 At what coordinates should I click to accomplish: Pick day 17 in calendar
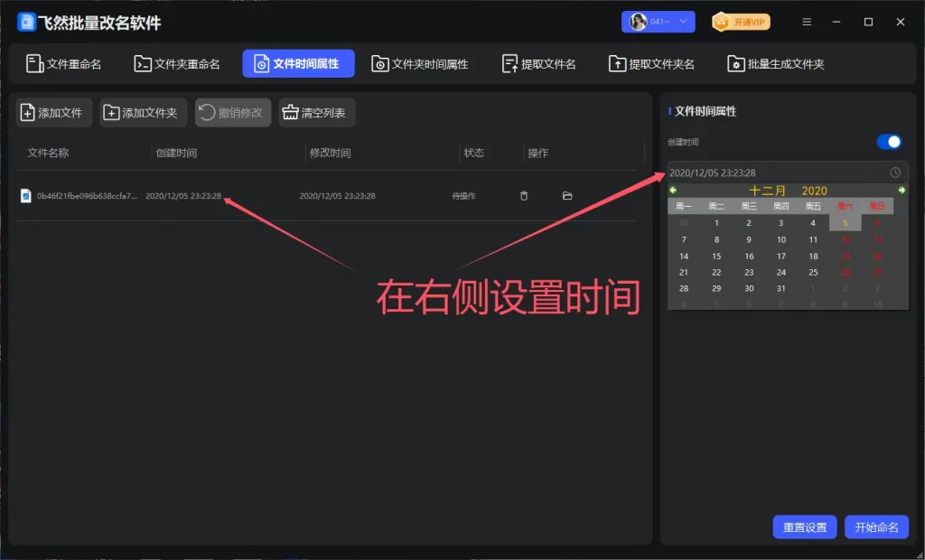[781, 257]
